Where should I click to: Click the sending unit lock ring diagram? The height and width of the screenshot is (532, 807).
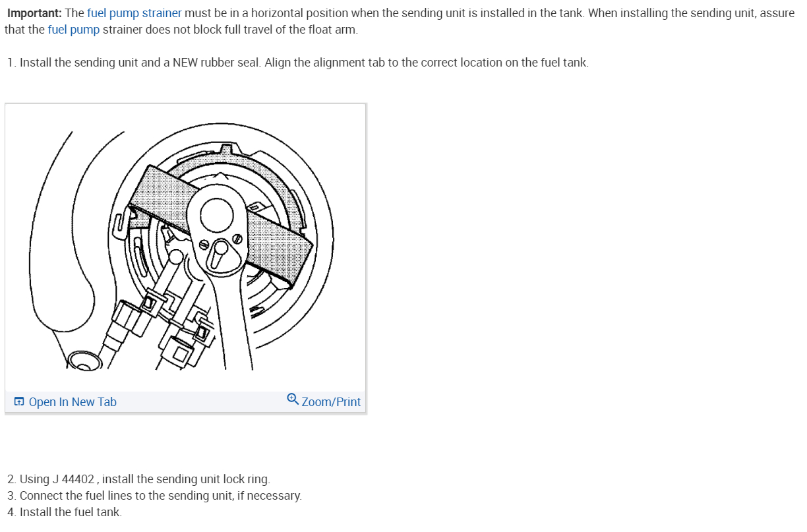tap(185, 249)
